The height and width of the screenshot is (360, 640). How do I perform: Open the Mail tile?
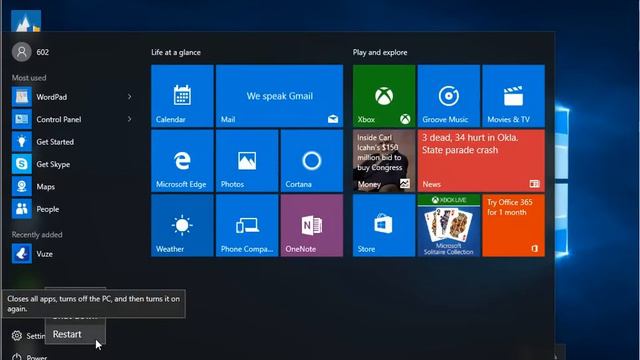click(x=280, y=96)
